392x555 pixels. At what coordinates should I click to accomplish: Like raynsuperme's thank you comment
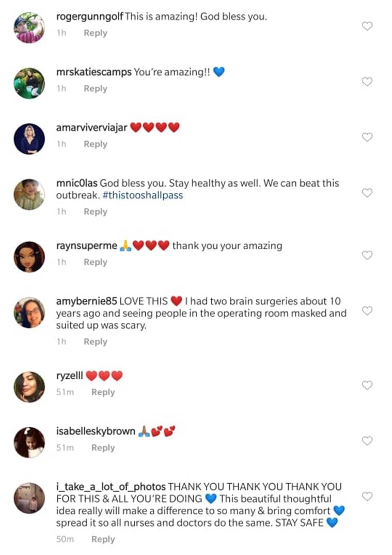click(x=367, y=255)
